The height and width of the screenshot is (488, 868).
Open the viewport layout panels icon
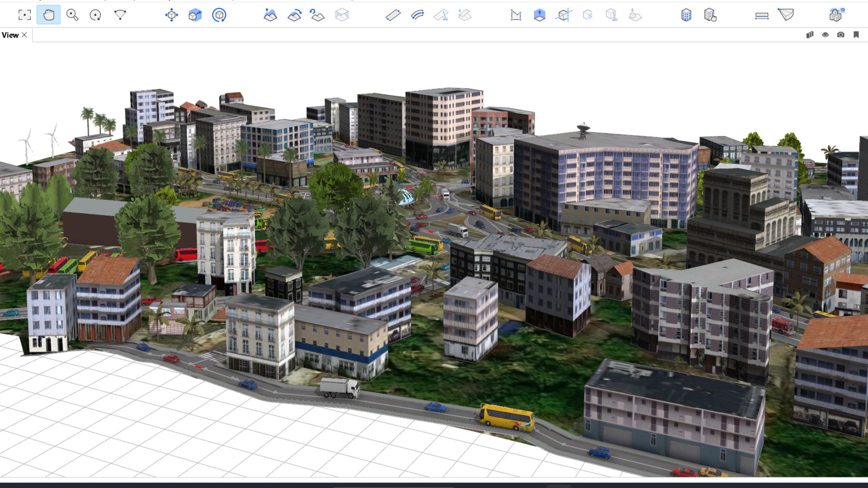[810, 35]
